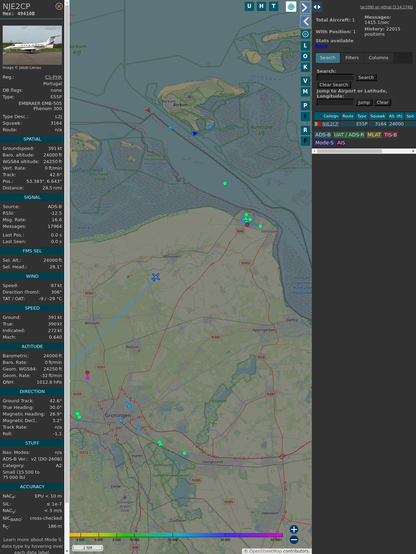Zoom in with the plus button
This screenshot has height=554, width=416.
click(294, 529)
